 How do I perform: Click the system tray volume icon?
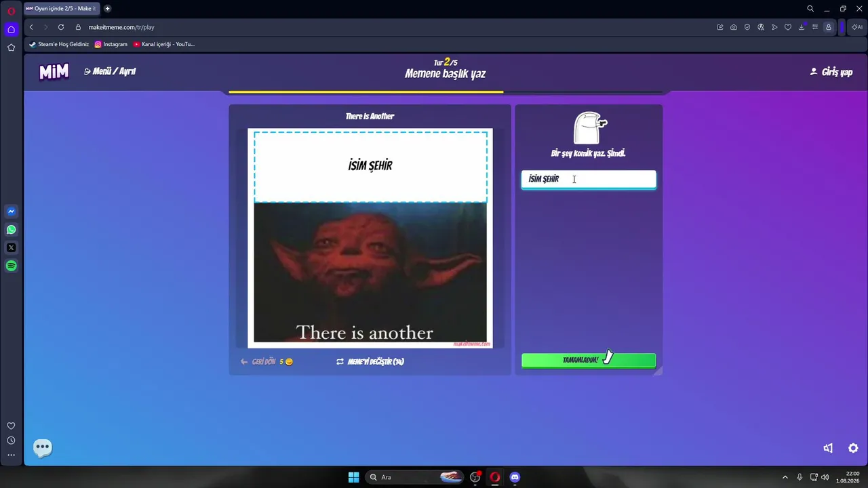coord(825,477)
